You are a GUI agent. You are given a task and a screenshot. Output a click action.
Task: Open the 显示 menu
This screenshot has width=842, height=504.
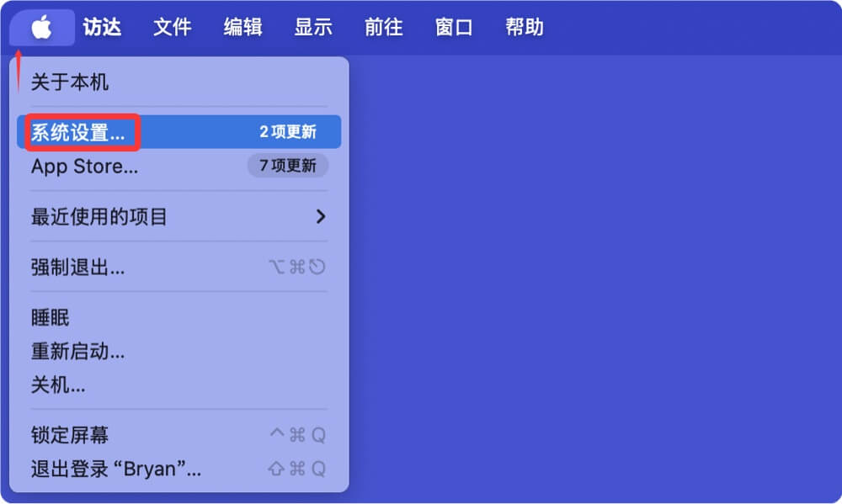tap(313, 27)
